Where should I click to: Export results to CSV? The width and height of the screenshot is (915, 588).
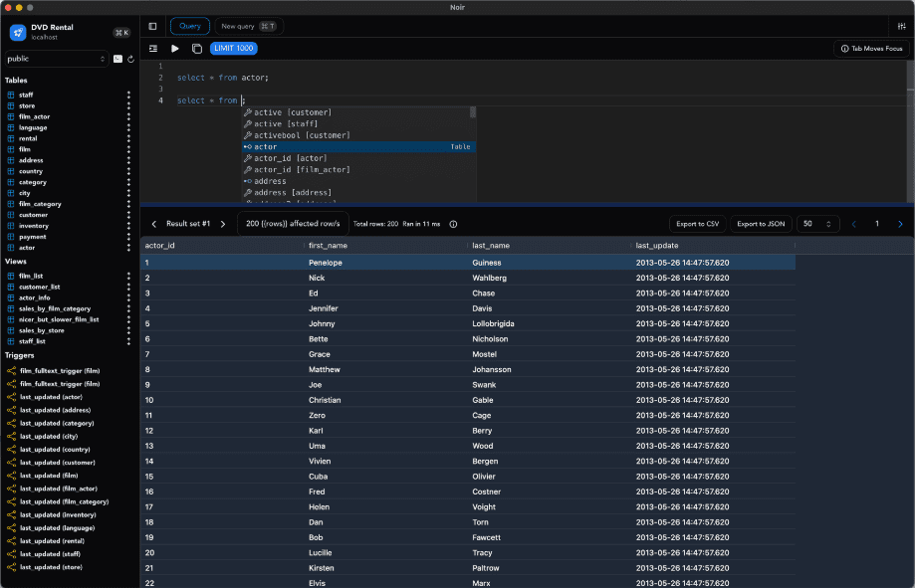(697, 224)
